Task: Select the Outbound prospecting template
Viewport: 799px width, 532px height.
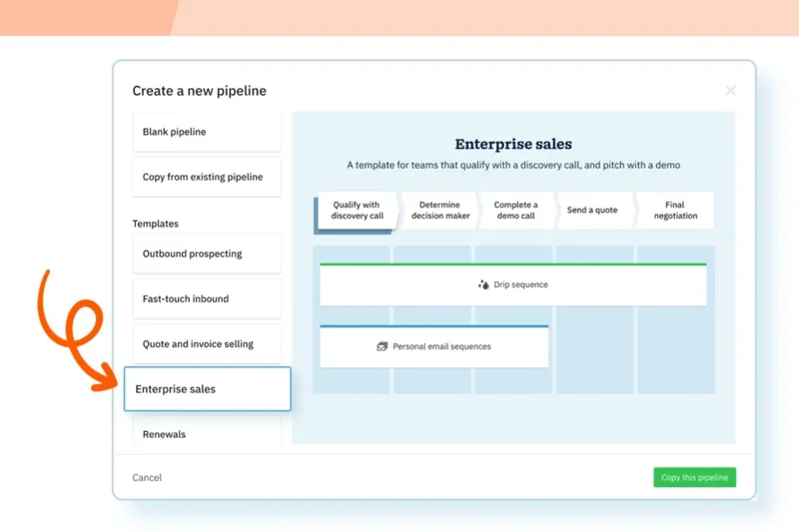Action: point(207,254)
